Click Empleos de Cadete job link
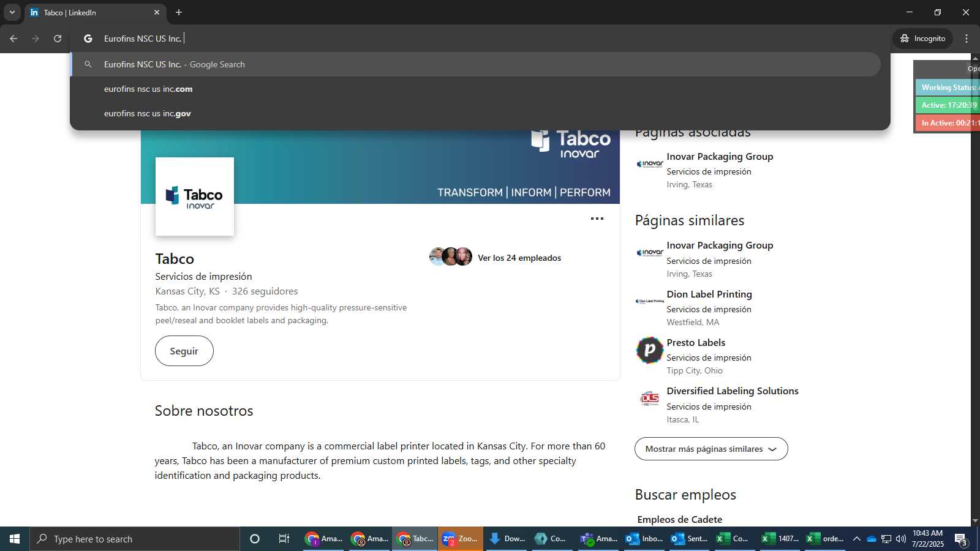This screenshot has width=980, height=551. click(680, 520)
